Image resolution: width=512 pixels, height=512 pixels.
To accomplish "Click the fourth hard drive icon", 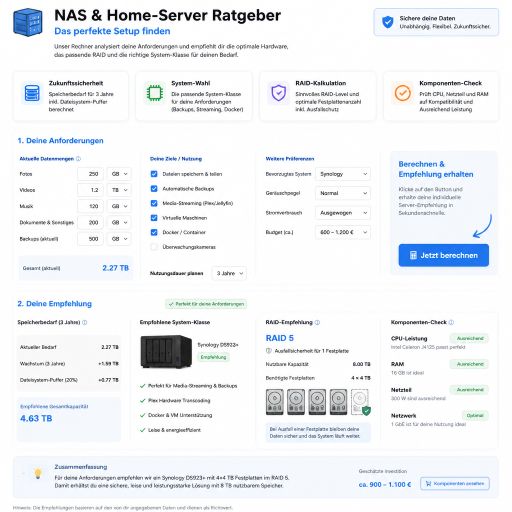I will 339,402.
